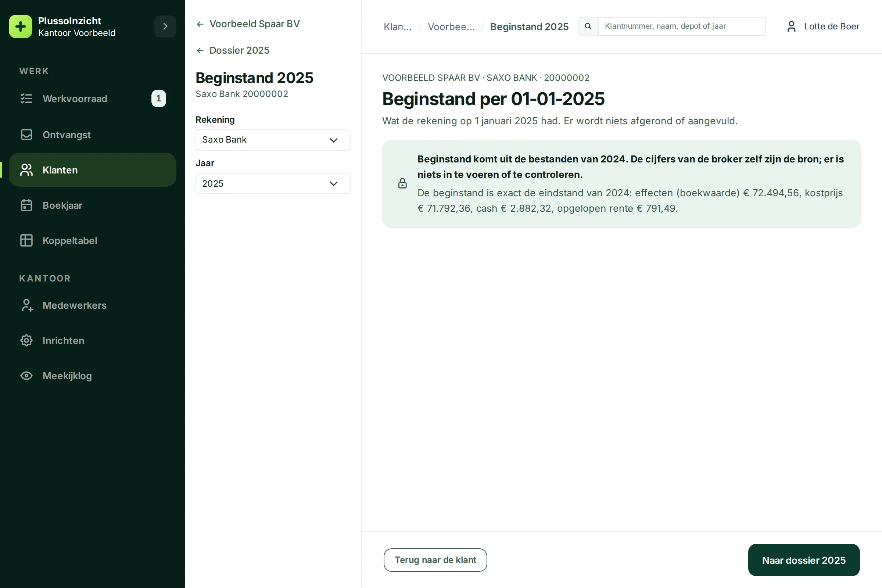Click the green PlussoInzicht plus logo
Image resolution: width=882 pixels, height=588 pixels.
pyautogui.click(x=21, y=26)
